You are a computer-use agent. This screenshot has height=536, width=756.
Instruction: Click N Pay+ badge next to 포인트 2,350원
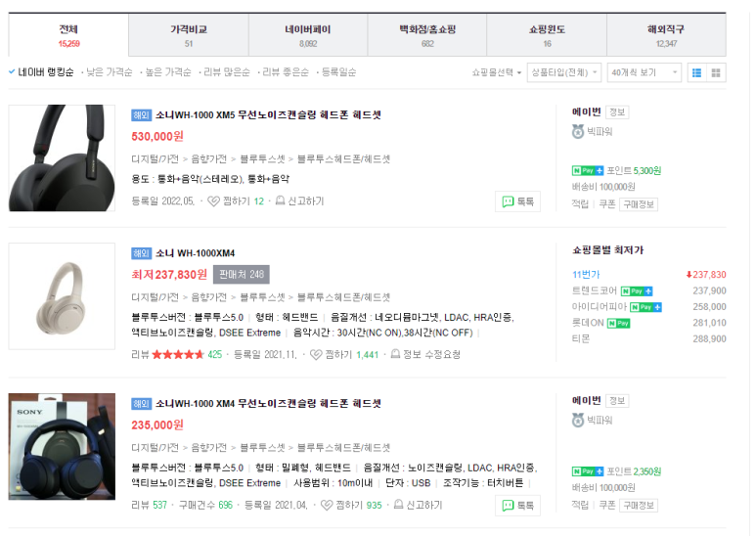click(x=587, y=471)
